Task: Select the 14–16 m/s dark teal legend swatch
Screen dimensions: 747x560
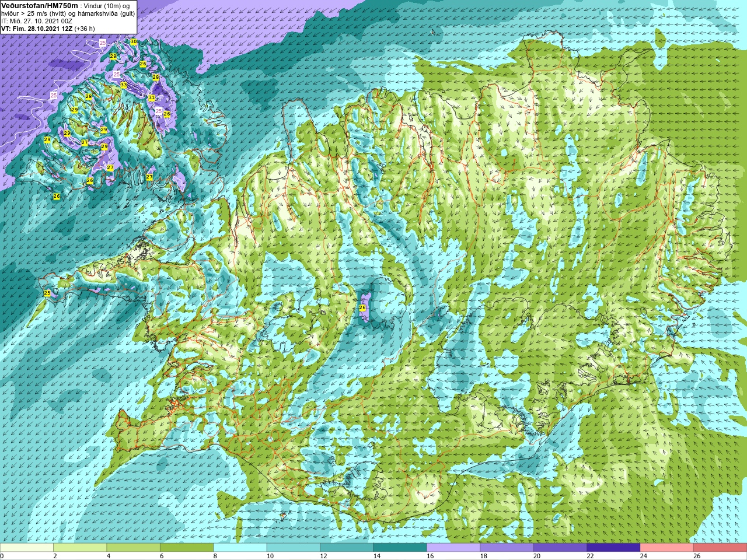Action: tap(400, 548)
